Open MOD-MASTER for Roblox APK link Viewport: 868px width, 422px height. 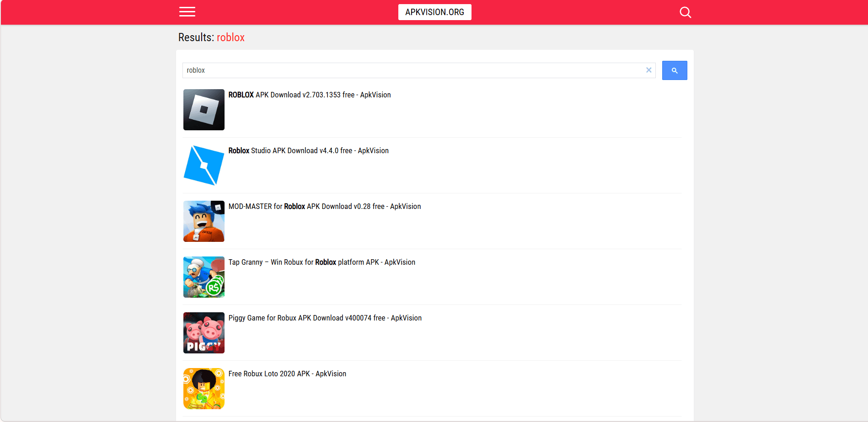[x=324, y=207]
